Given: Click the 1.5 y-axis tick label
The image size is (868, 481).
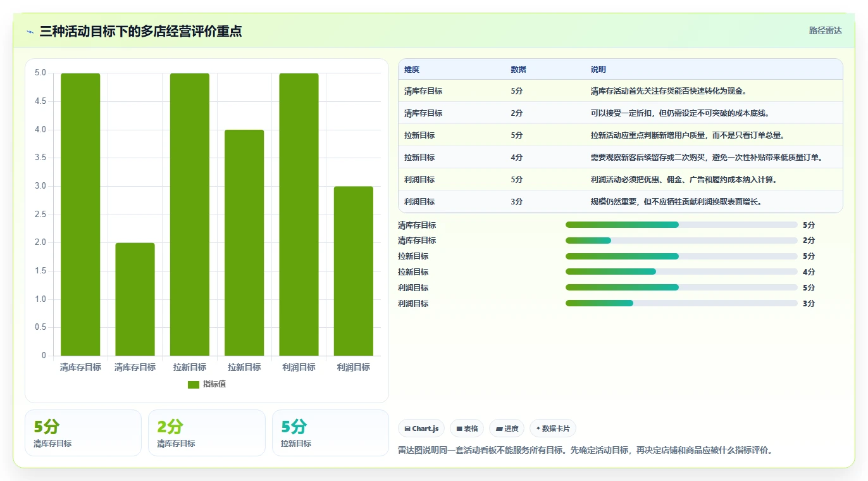Looking at the screenshot, I should 40,271.
